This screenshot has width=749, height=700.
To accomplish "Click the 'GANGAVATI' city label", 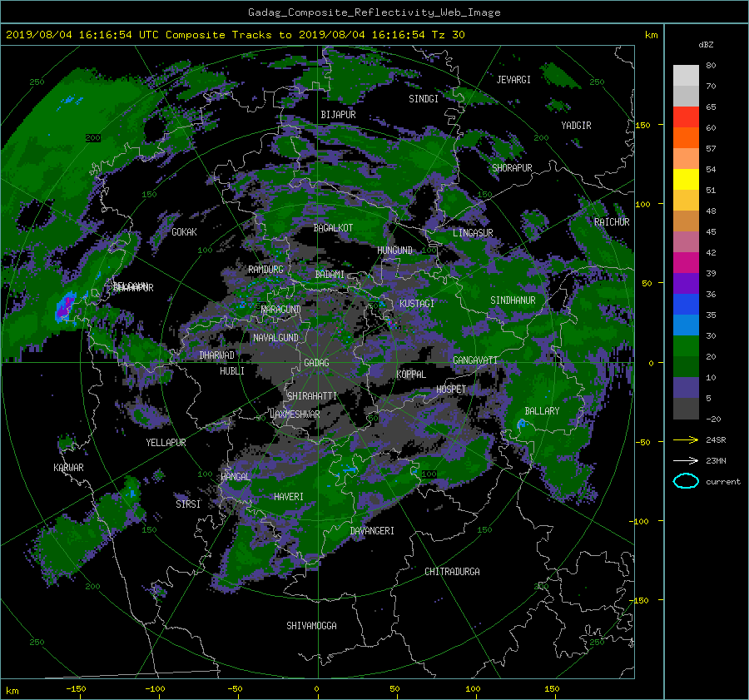I will click(x=475, y=360).
